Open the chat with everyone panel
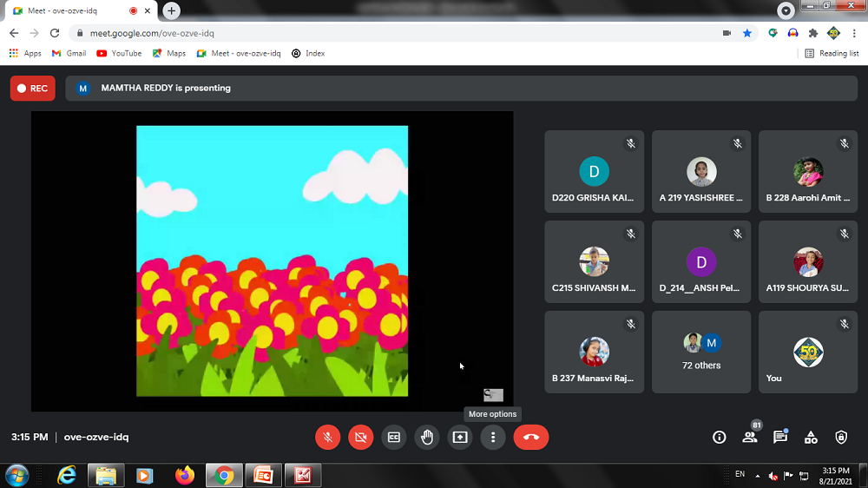Screen dimensions: 868x488 779,438
